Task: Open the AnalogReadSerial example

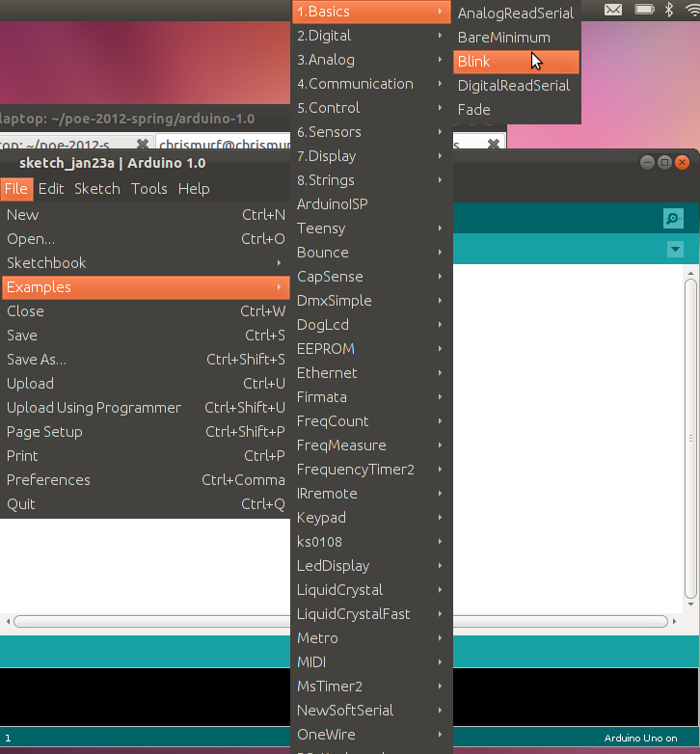Action: point(516,13)
